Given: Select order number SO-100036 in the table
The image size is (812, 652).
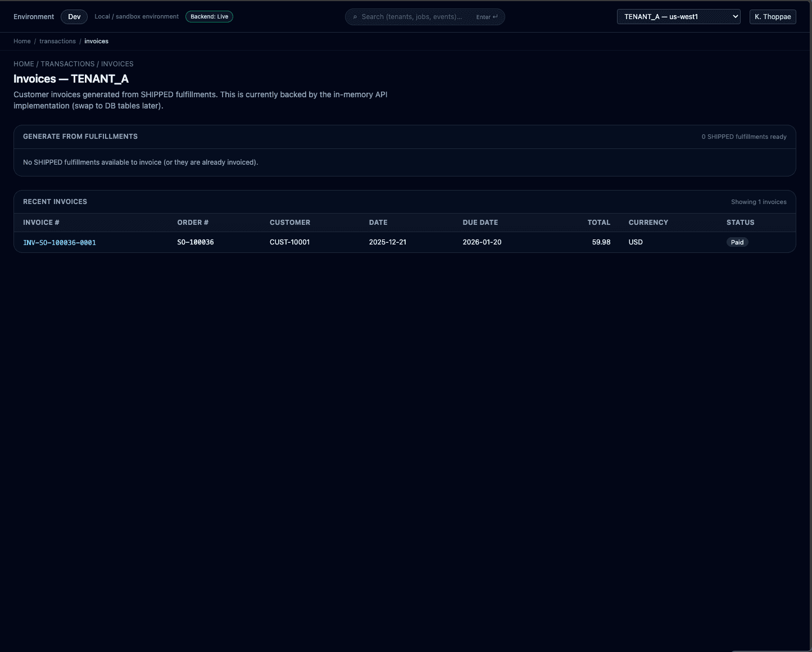Looking at the screenshot, I should 196,242.
